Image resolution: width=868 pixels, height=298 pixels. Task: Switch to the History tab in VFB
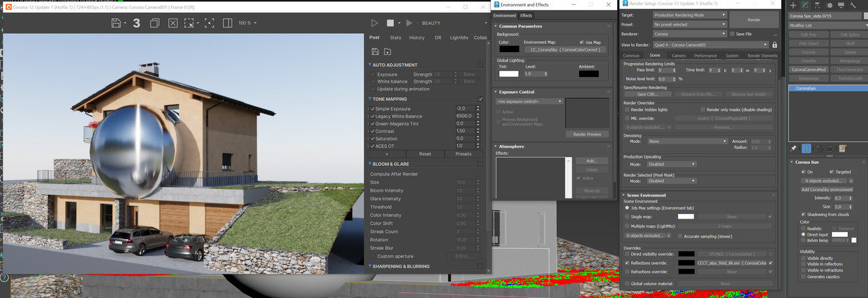[417, 37]
